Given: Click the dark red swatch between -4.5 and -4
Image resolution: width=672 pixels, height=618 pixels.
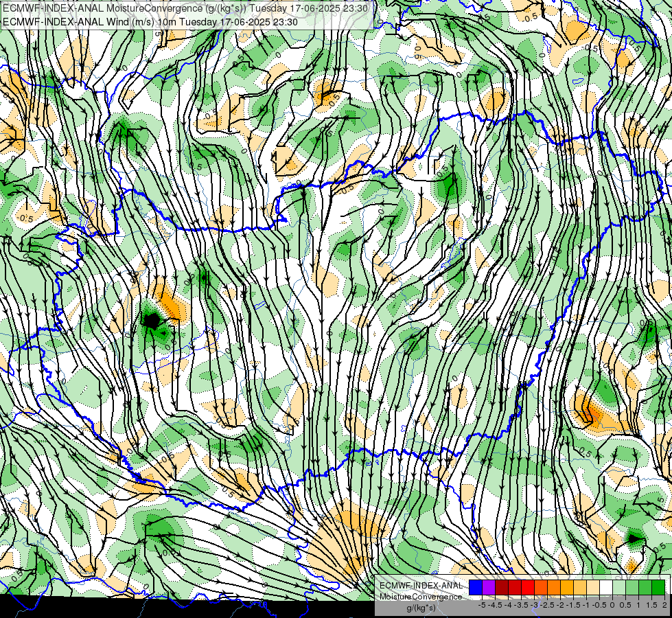Looking at the screenshot, I should (x=502, y=587).
